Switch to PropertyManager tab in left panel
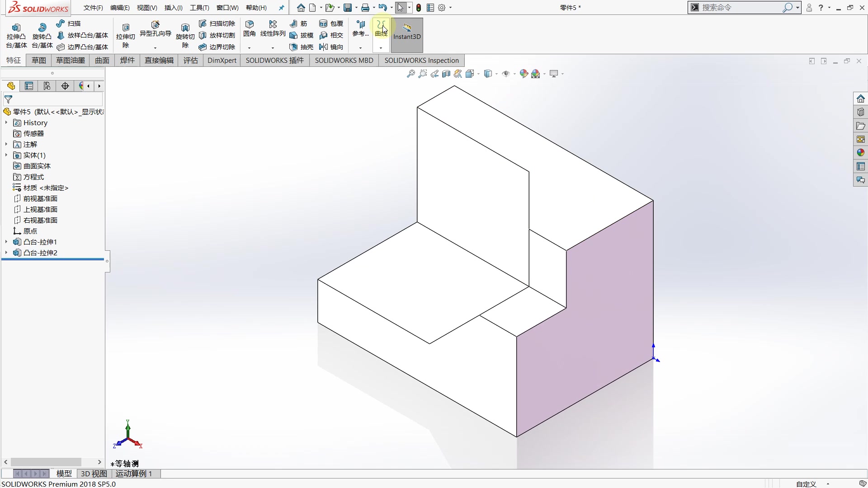This screenshot has height=488, width=868. point(29,86)
